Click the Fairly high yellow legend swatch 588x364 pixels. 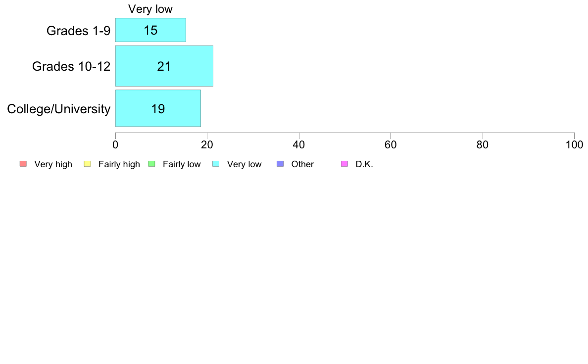(x=88, y=164)
